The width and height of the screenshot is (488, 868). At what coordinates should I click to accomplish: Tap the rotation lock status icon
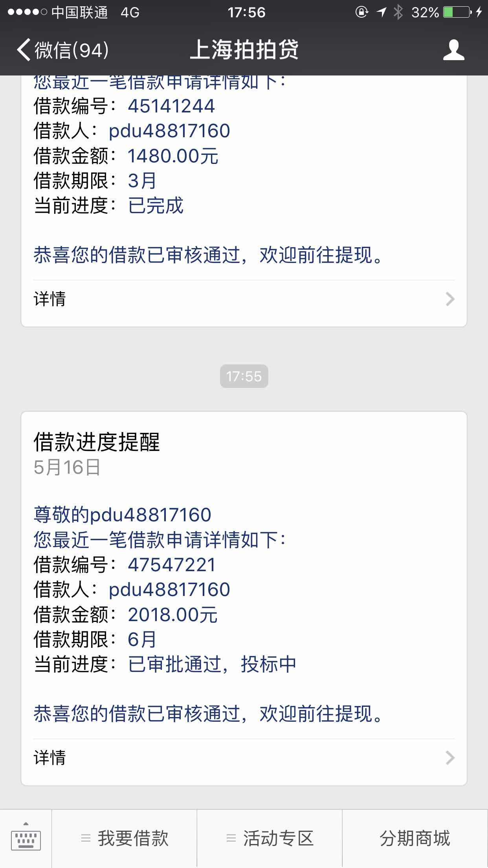[361, 12]
